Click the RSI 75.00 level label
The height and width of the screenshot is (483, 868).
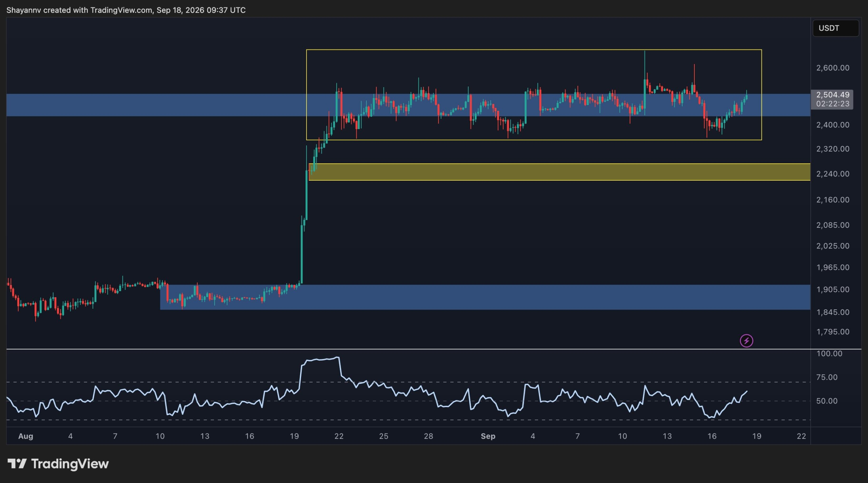[827, 377]
